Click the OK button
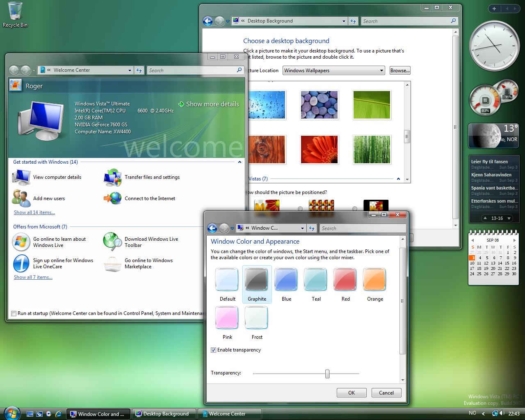 pyautogui.click(x=352, y=393)
